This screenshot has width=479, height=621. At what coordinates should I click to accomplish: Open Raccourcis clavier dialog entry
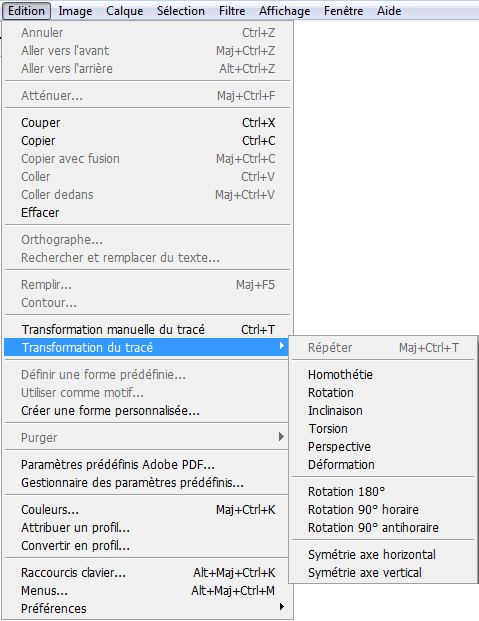(x=147, y=573)
